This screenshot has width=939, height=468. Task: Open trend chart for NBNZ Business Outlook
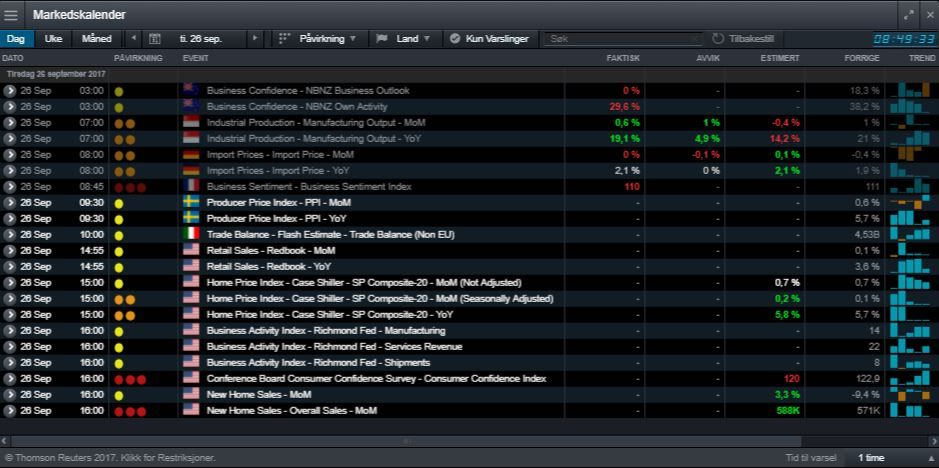point(910,90)
